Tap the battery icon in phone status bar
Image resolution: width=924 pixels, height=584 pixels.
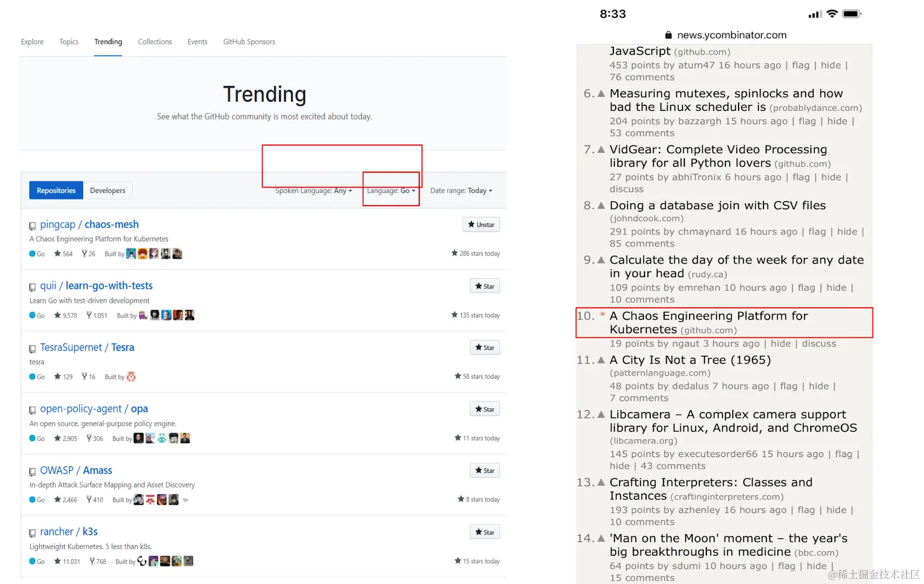[852, 14]
